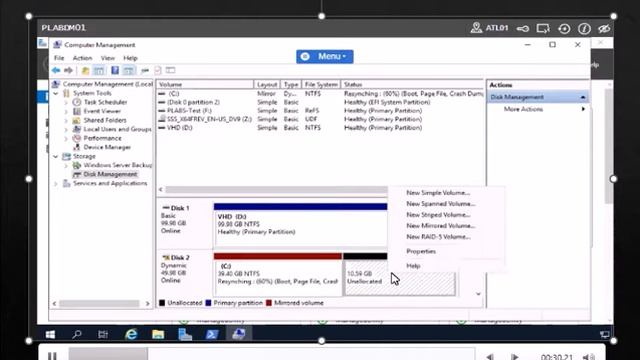Toggle the PLABDM01 eye visibility icon
Image resolution: width=640 pixels, height=360 pixels.
604,29
